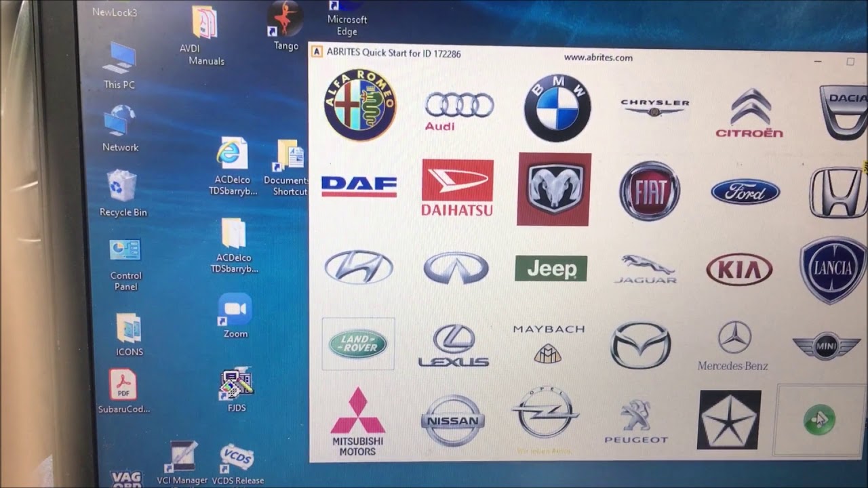Open the Opel lightning logo
The width and height of the screenshot is (868, 488).
pyautogui.click(x=545, y=420)
